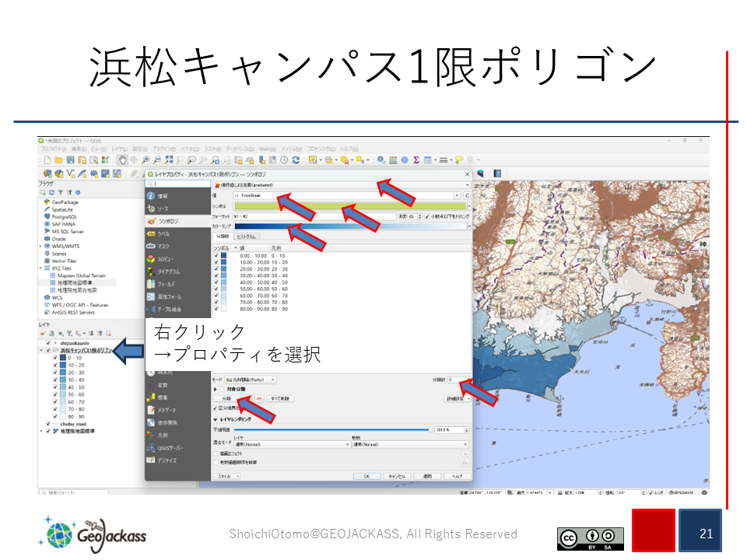
Task: Click the Refresh map toolbar icon
Action: 296,159
